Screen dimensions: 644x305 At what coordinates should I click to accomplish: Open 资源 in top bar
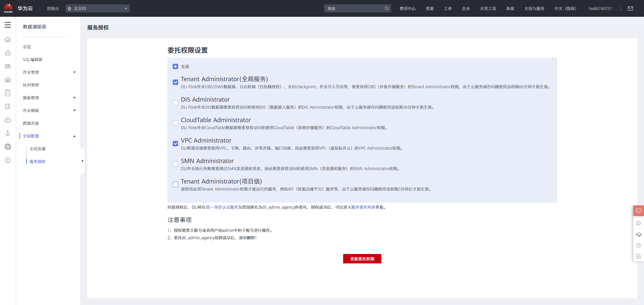coord(430,9)
